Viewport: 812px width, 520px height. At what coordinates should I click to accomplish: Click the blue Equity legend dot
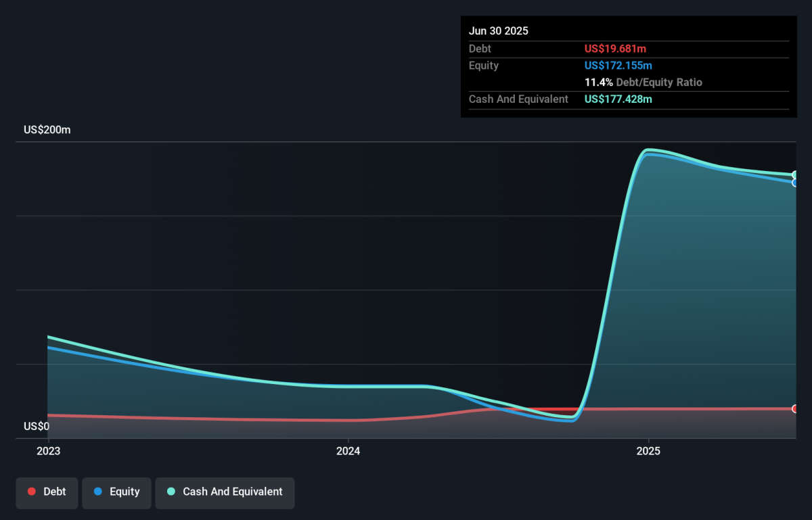[x=98, y=492]
